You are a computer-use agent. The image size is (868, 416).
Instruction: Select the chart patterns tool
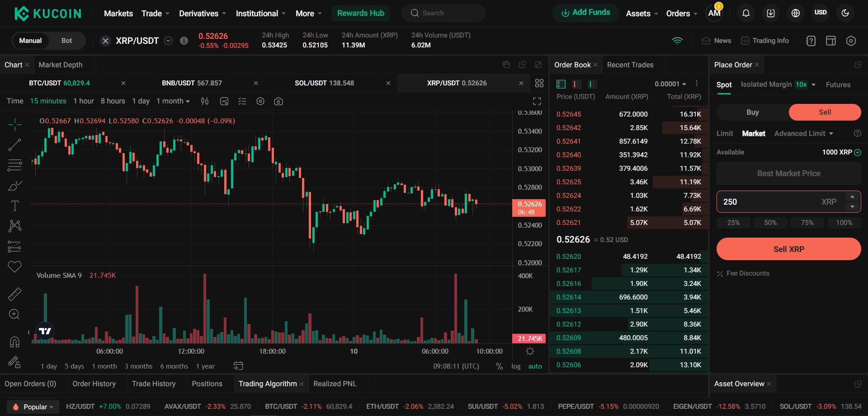14,226
